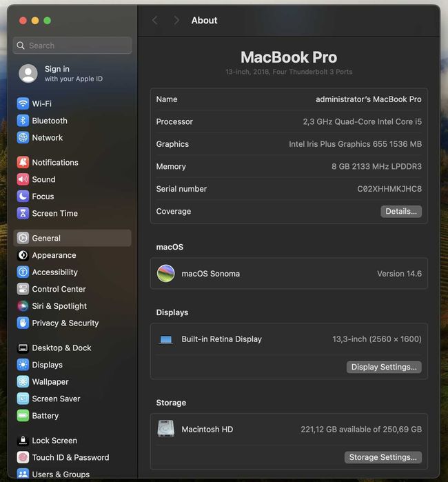
Task: Select the Network globe icon
Action: click(23, 137)
